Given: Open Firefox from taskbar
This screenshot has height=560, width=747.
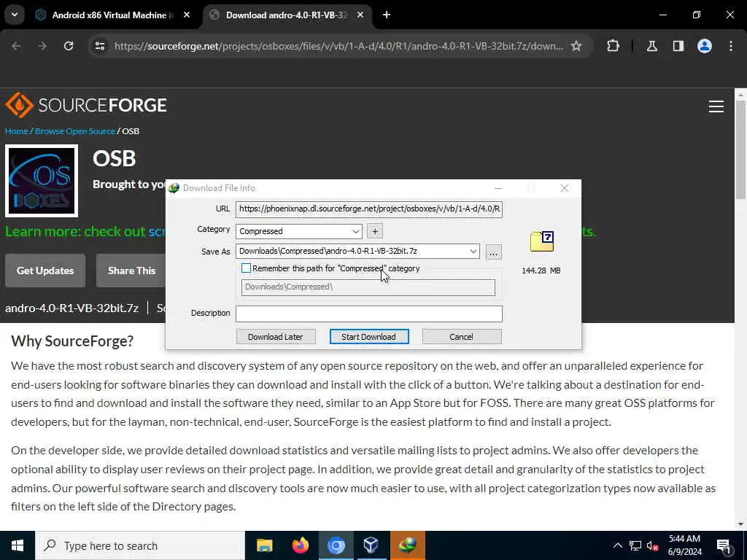Looking at the screenshot, I should [300, 545].
